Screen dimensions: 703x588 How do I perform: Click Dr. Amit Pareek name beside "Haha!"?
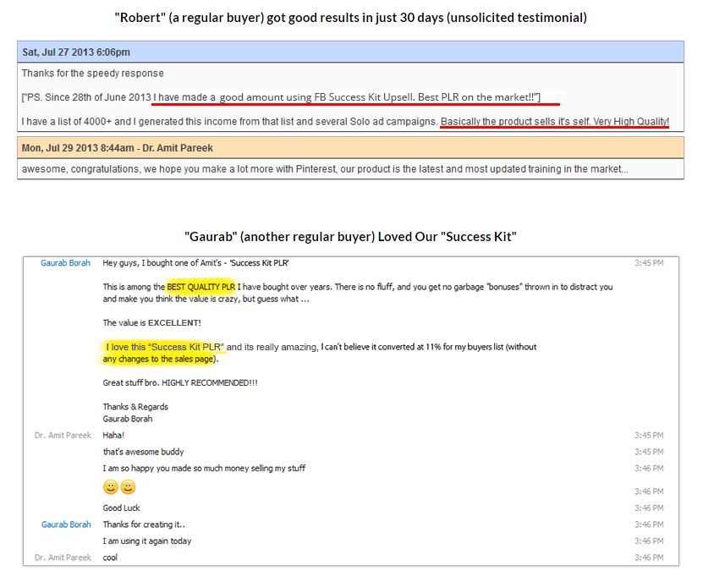[x=63, y=435]
